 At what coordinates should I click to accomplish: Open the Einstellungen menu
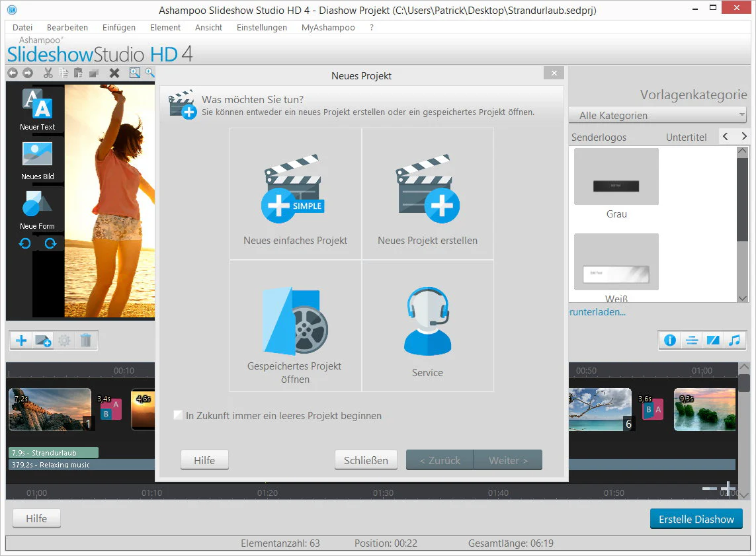(x=261, y=28)
